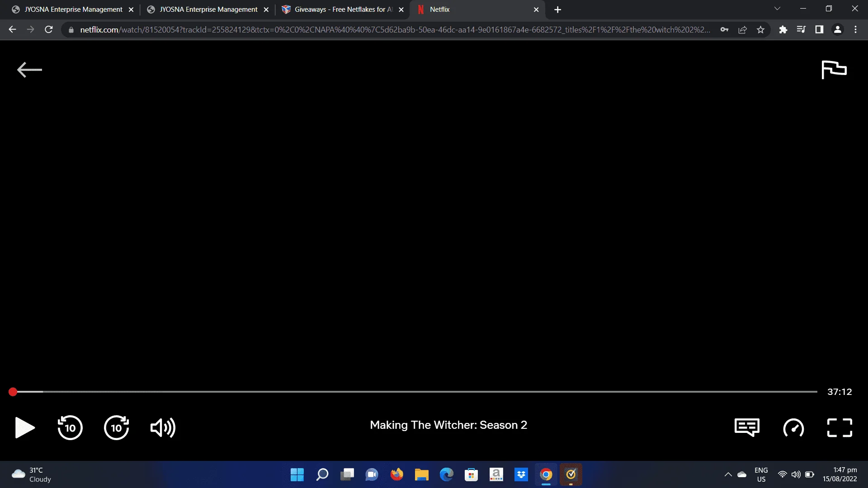Check battery status in tray
The height and width of the screenshot is (488, 868).
coord(809,474)
